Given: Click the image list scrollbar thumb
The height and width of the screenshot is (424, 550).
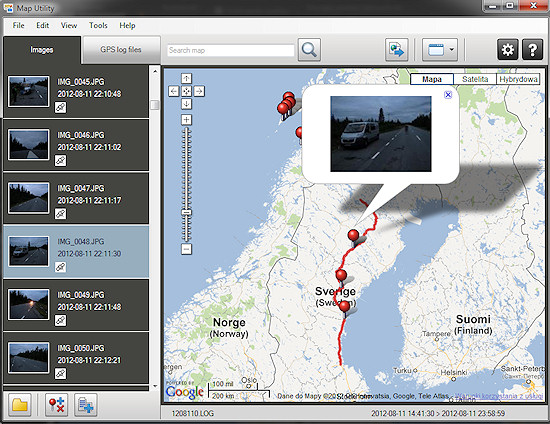Looking at the screenshot, I should 155,105.
